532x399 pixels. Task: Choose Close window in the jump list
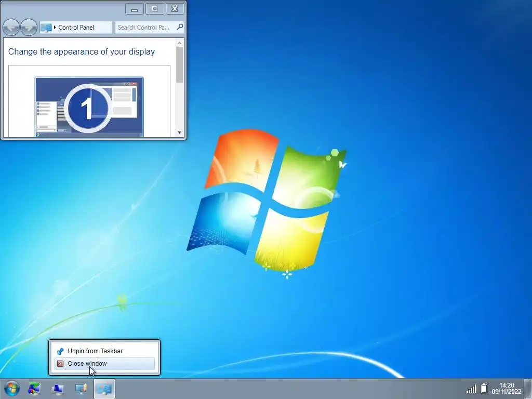click(104, 364)
